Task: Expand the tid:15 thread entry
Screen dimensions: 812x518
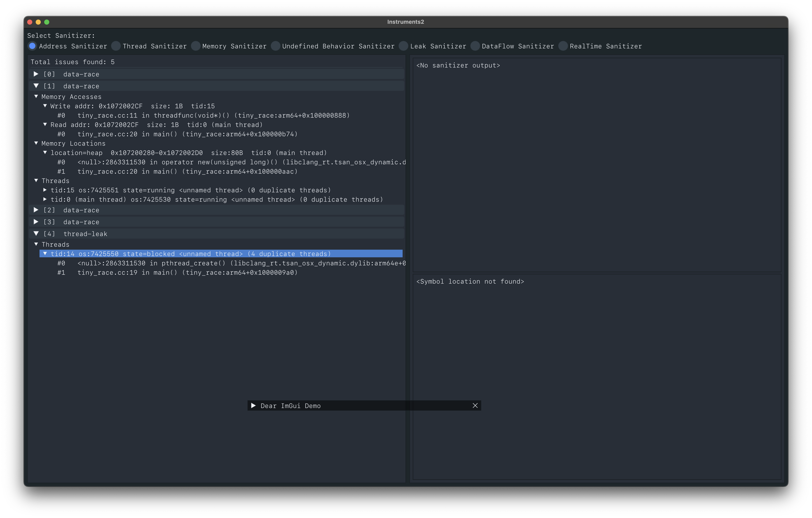Action: click(45, 190)
